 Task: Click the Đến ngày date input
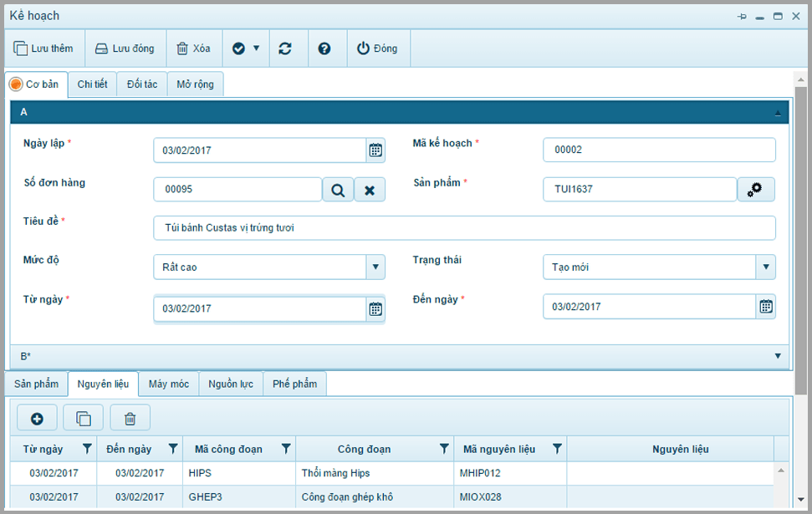[650, 307]
